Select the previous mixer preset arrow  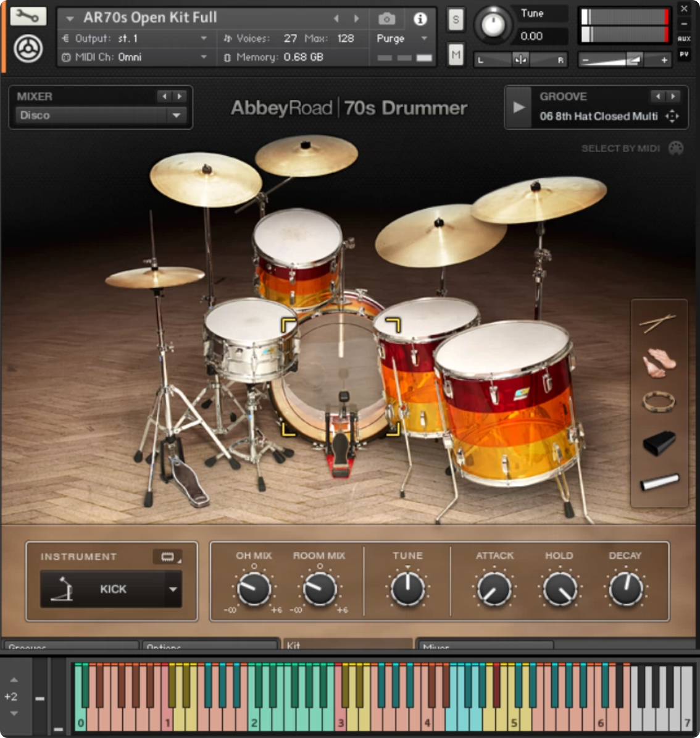click(x=164, y=96)
